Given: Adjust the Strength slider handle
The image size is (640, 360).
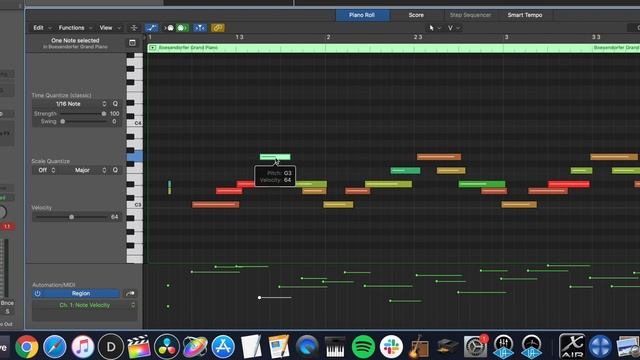Looking at the screenshot, I should 104,114.
